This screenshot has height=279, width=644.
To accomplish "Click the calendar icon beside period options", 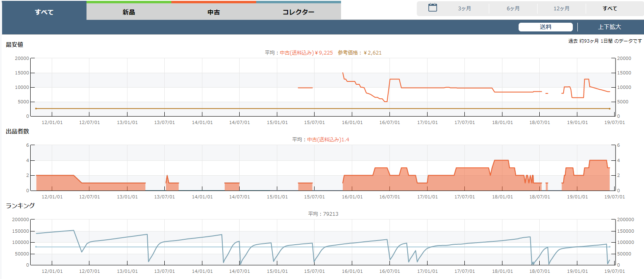I will point(433,8).
